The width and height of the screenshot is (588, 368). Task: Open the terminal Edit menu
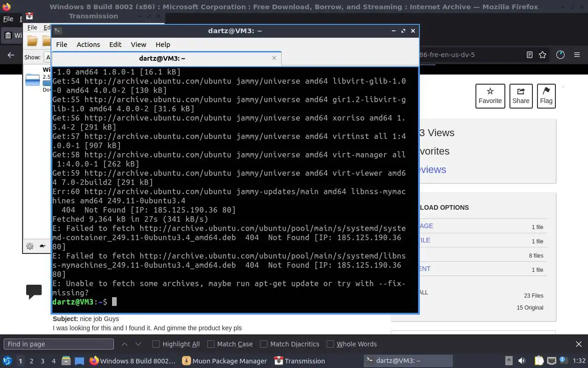pyautogui.click(x=115, y=45)
